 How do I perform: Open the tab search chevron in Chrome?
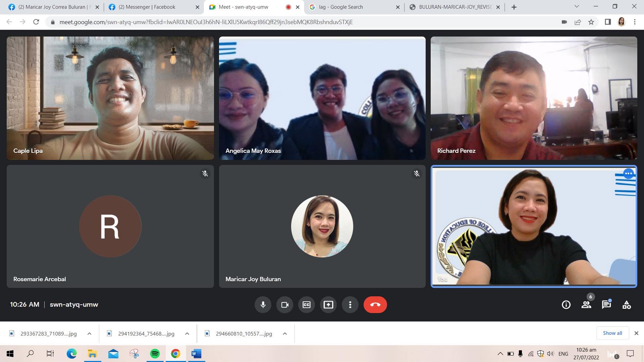point(577,7)
